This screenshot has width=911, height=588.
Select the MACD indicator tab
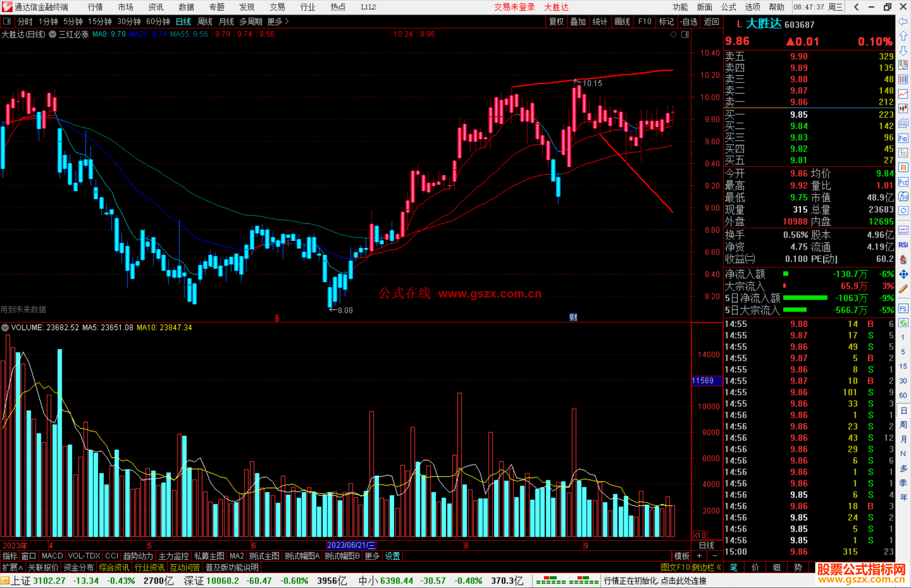pos(52,556)
